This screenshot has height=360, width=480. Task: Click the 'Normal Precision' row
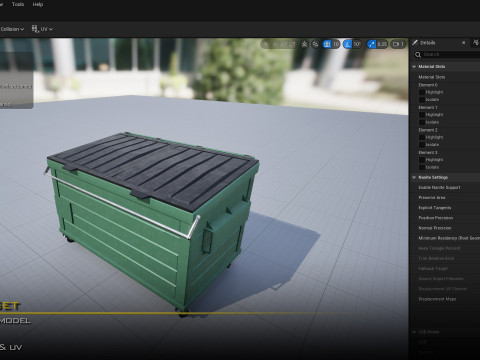445,228
